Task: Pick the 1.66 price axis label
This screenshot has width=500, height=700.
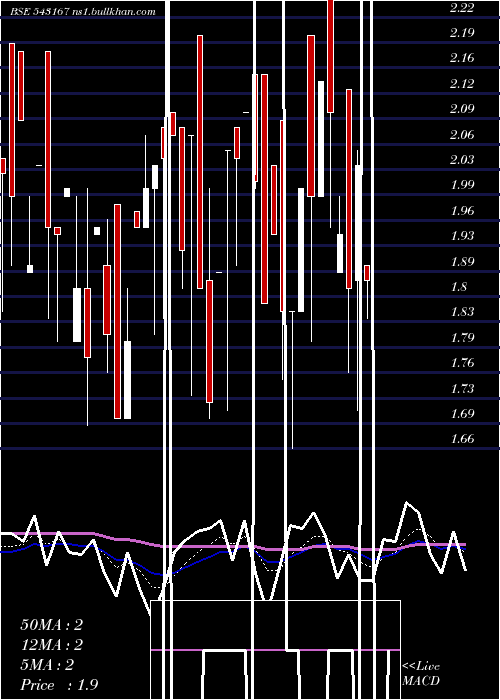Action: tap(462, 439)
